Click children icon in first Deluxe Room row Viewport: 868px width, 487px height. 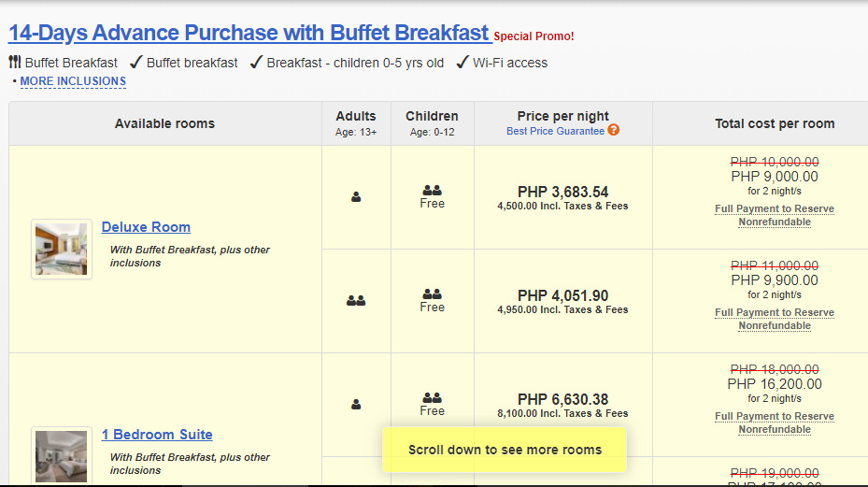[x=432, y=190]
